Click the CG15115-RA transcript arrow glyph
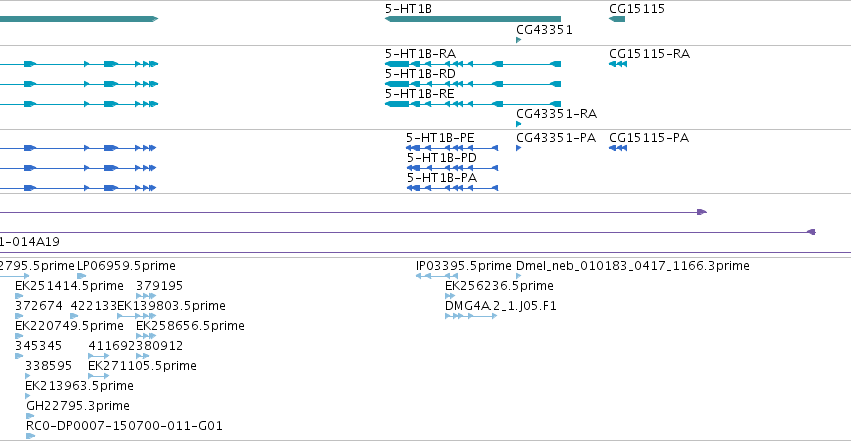The width and height of the screenshot is (851, 441). click(618, 64)
